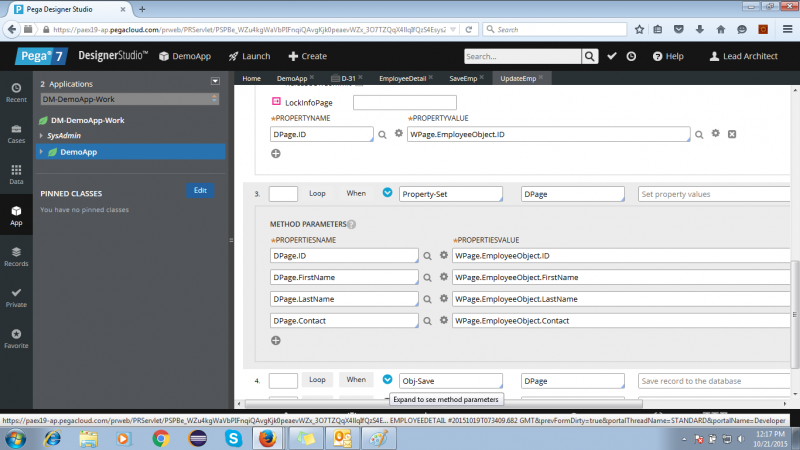Click magnifier next to DPage.Contact
This screenshot has width=800, height=450.
427,321
